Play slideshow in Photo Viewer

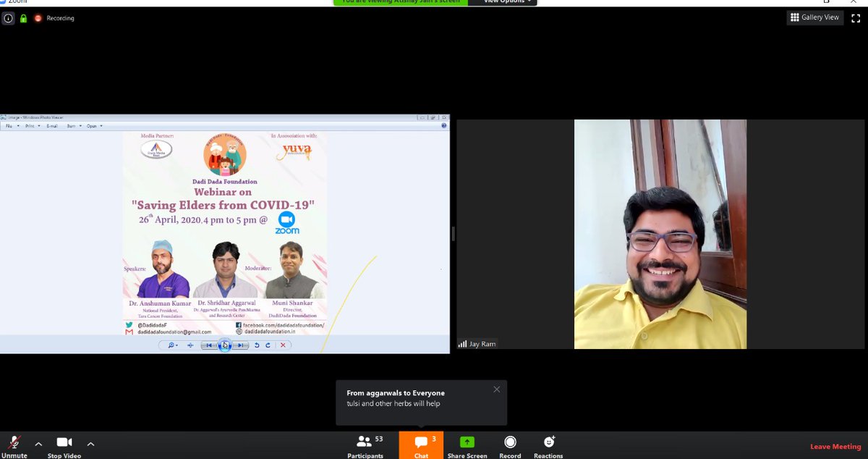[x=225, y=345]
